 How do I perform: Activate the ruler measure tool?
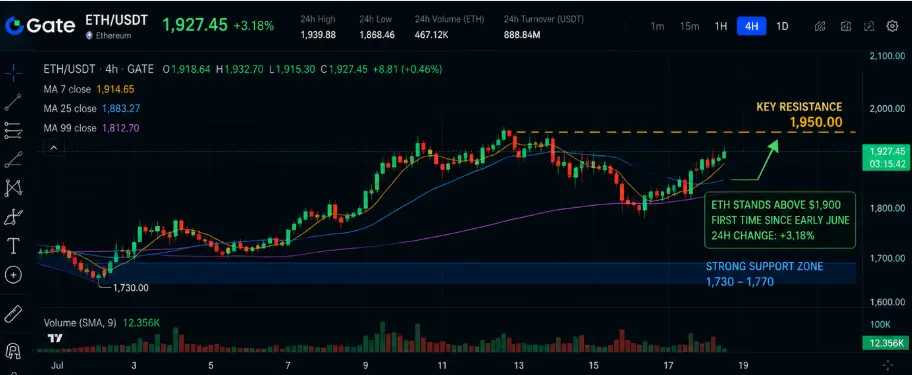[x=13, y=314]
